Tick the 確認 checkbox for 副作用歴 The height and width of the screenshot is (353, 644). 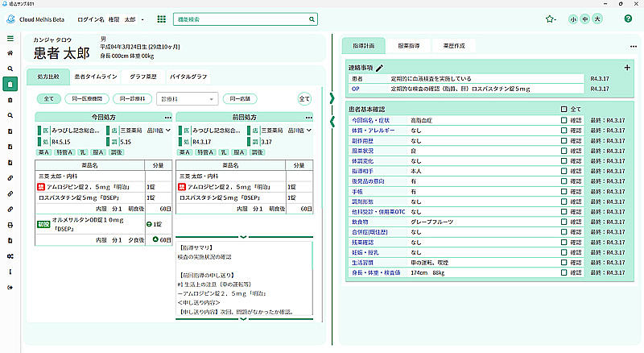(x=563, y=140)
